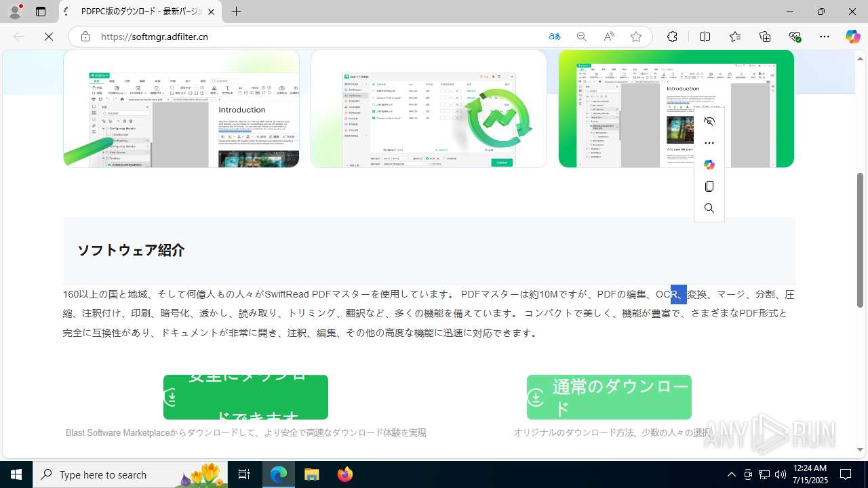Viewport: 868px width, 488px height.
Task: Click the green safe download button
Action: pos(245,397)
